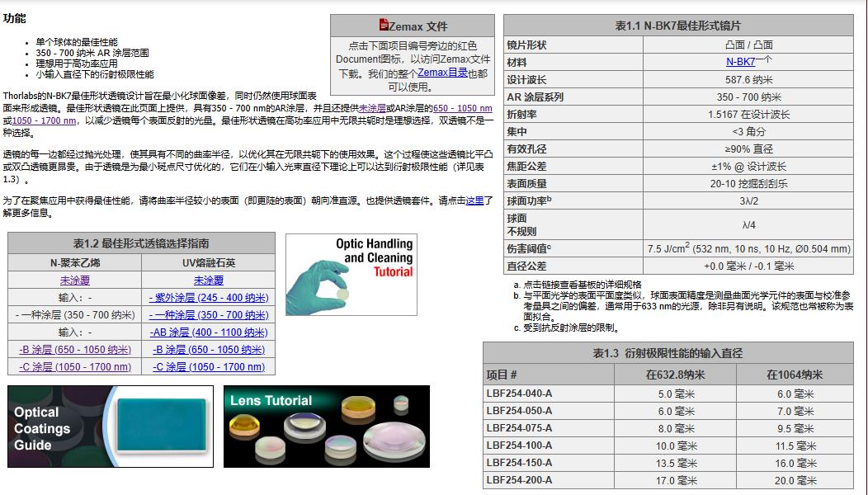Click the 350 - 700 纳米 AR 涂层范围 bullet
The width and height of the screenshot is (868, 495).
pyautogui.click(x=92, y=53)
